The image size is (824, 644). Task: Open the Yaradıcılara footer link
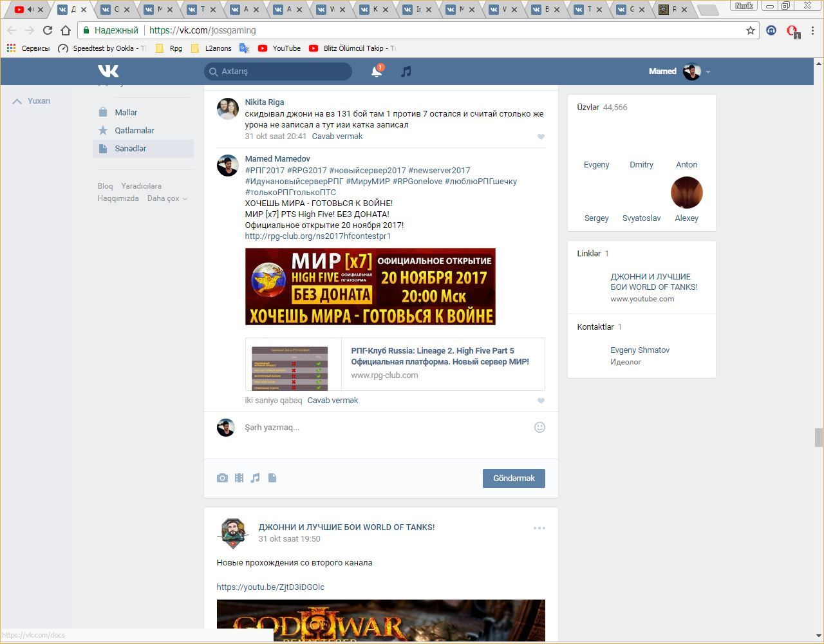[142, 186]
